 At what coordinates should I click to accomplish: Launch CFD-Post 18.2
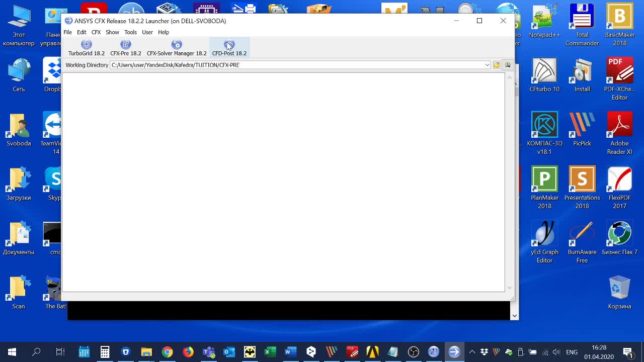click(x=229, y=48)
